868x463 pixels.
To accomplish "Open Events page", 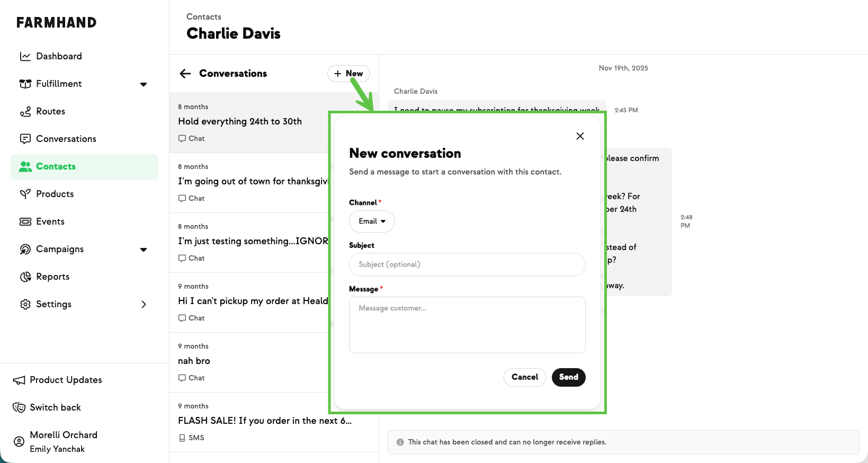I will coord(84,221).
